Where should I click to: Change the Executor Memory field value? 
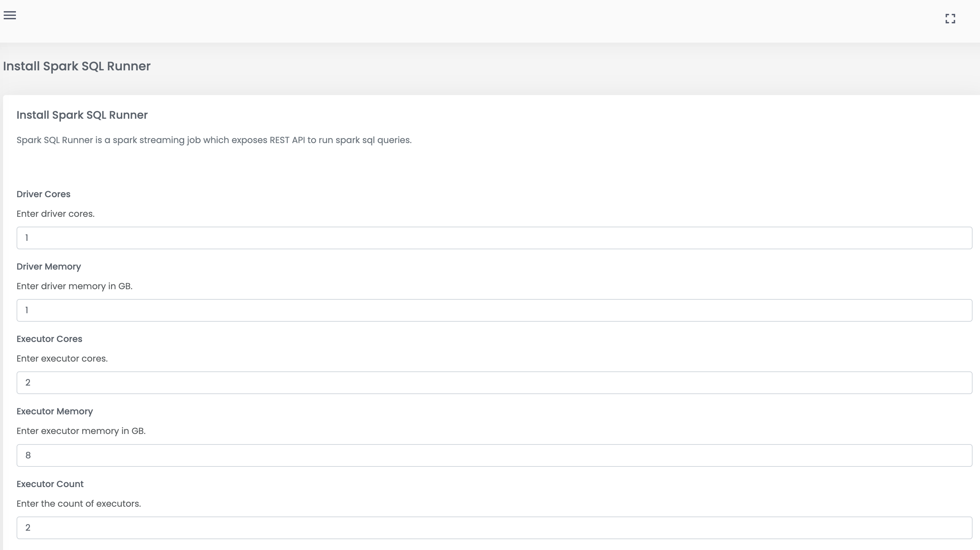coord(494,455)
